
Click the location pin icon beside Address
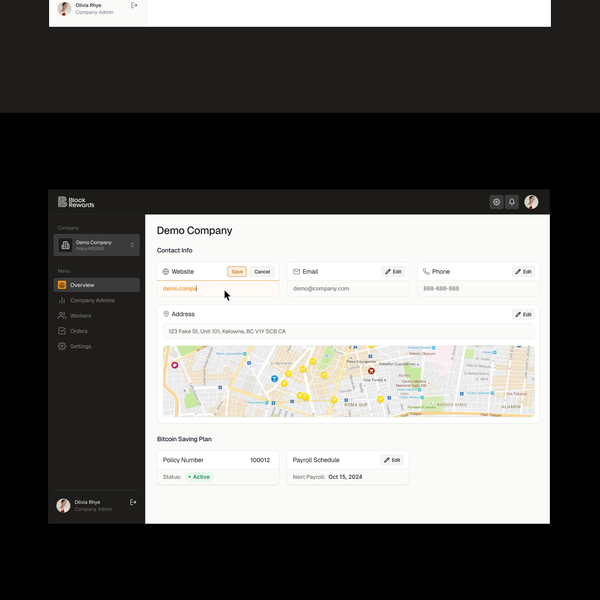click(x=166, y=314)
